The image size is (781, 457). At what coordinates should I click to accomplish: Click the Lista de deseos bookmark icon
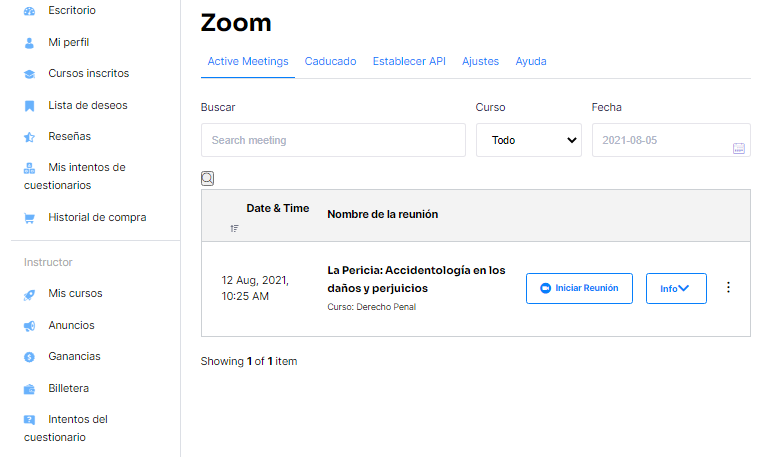click(x=29, y=106)
